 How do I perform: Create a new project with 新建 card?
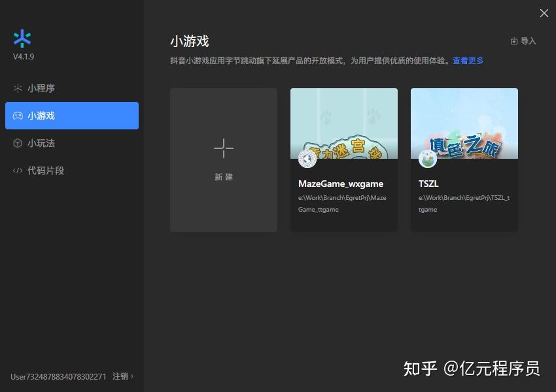[224, 160]
